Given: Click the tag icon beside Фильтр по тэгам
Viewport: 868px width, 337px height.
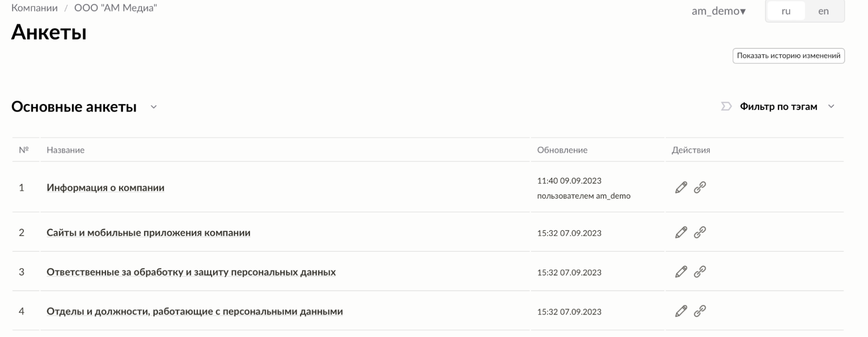Looking at the screenshot, I should tap(726, 107).
